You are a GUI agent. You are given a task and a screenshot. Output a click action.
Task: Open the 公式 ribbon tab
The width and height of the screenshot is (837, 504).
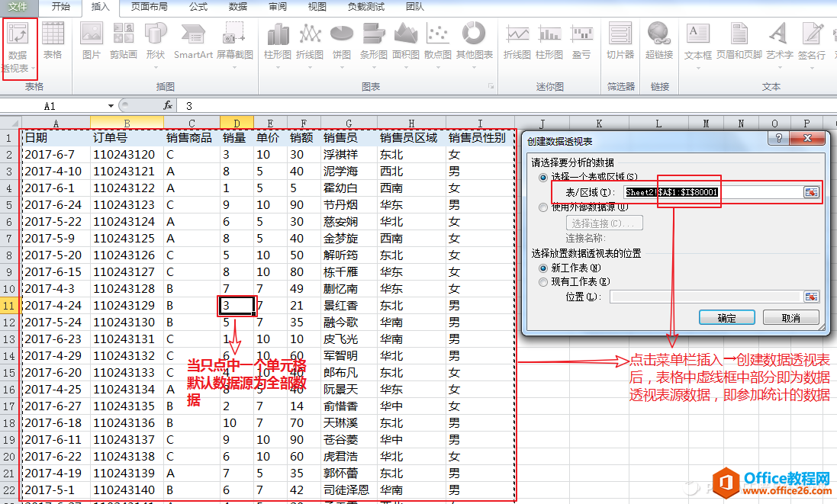click(x=198, y=7)
